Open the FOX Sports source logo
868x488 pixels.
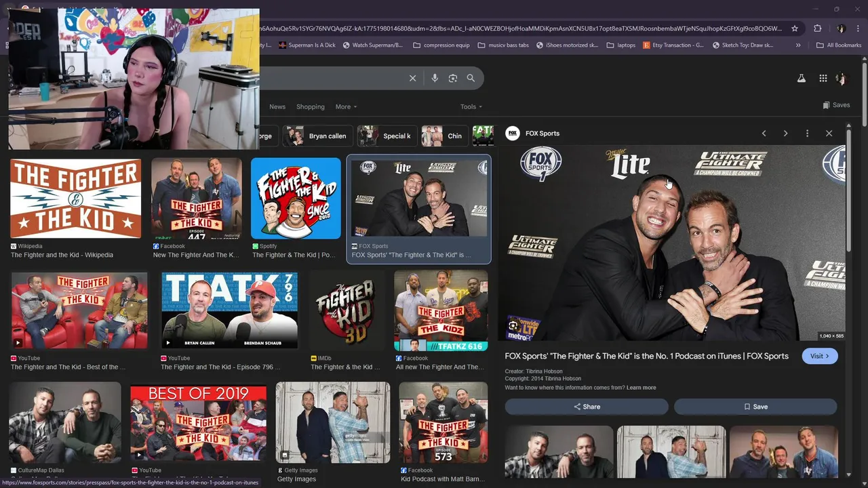click(513, 134)
